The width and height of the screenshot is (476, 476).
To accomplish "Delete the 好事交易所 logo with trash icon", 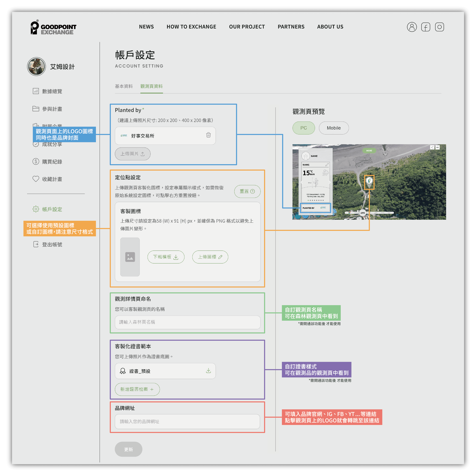I will [208, 135].
